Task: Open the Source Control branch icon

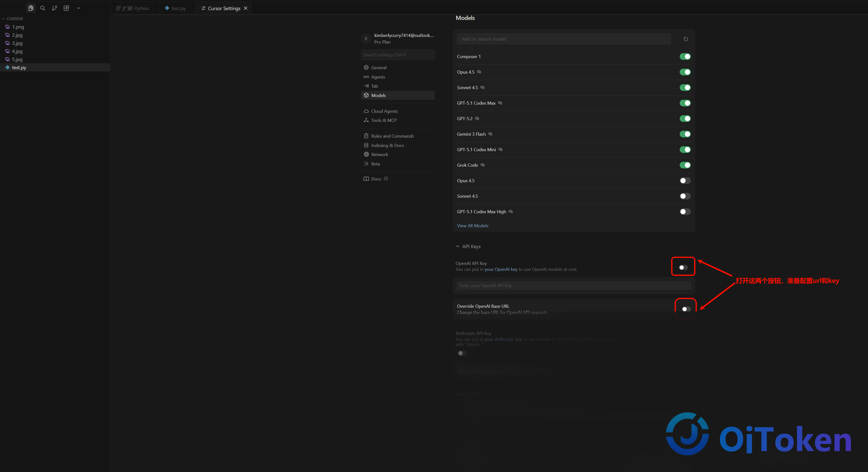Action: click(54, 8)
